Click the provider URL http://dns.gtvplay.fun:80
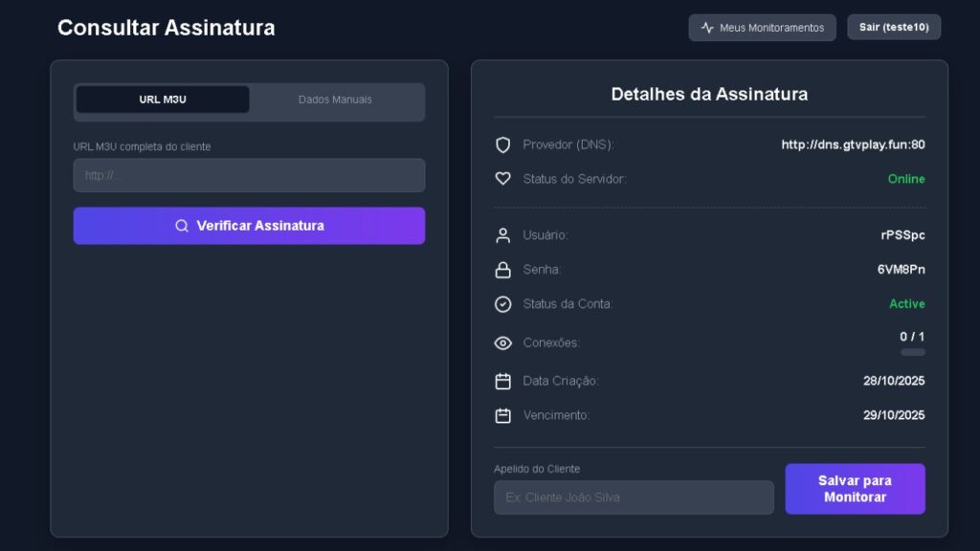 pyautogui.click(x=853, y=145)
